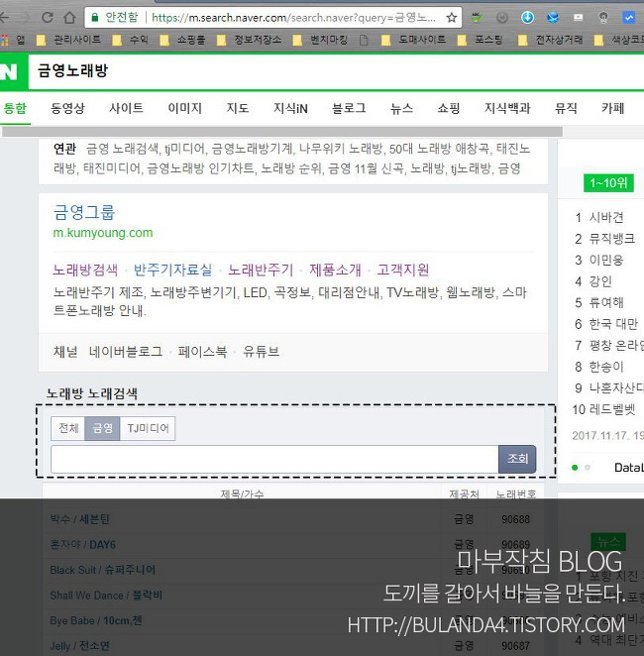Image resolution: width=644 pixels, height=656 pixels.
Task: Open the 지식iN tab
Action: pos(290,108)
